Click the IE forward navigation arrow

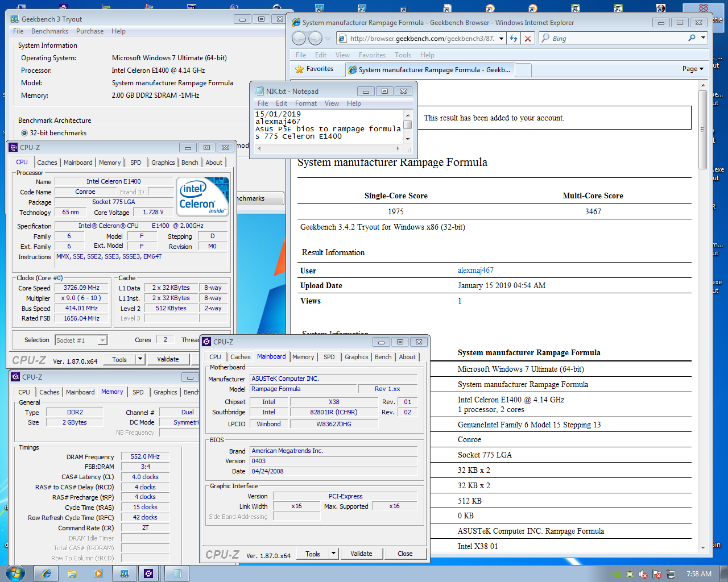[315, 38]
